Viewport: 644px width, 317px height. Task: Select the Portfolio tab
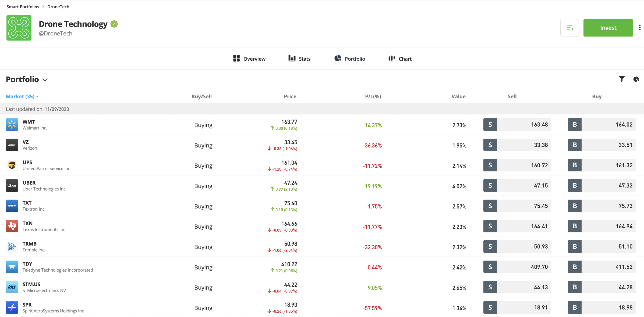click(350, 59)
